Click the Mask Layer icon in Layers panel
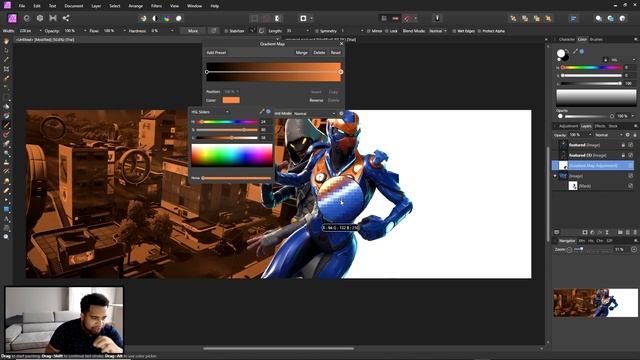Screen dimensions: 640x360 pyautogui.click(x=584, y=232)
